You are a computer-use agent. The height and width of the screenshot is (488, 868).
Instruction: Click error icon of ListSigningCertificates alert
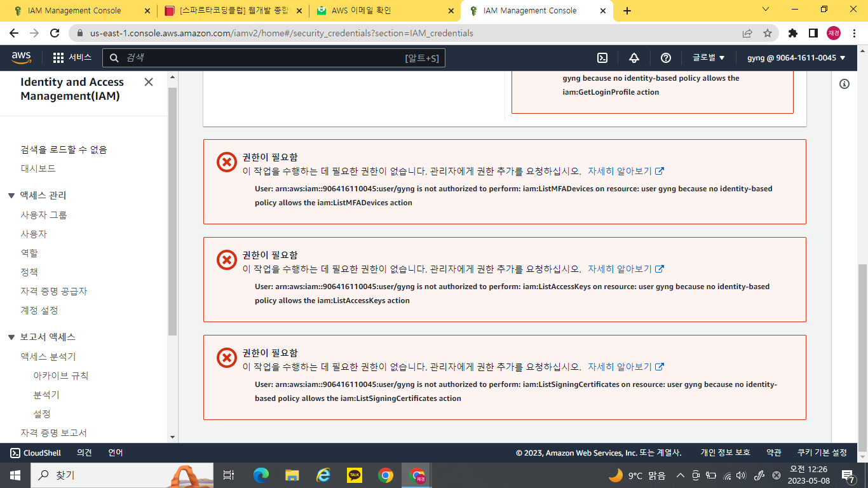[226, 358]
